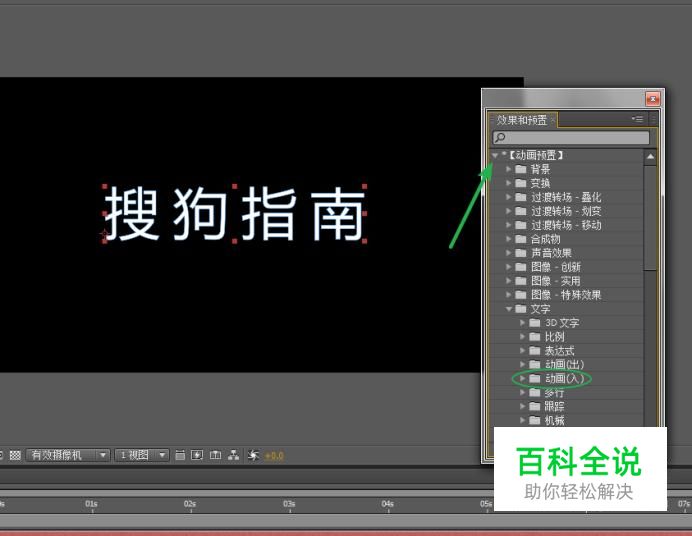The image size is (692, 536).
Task: Collapse the 文字 folder triangle
Action: tap(508, 309)
